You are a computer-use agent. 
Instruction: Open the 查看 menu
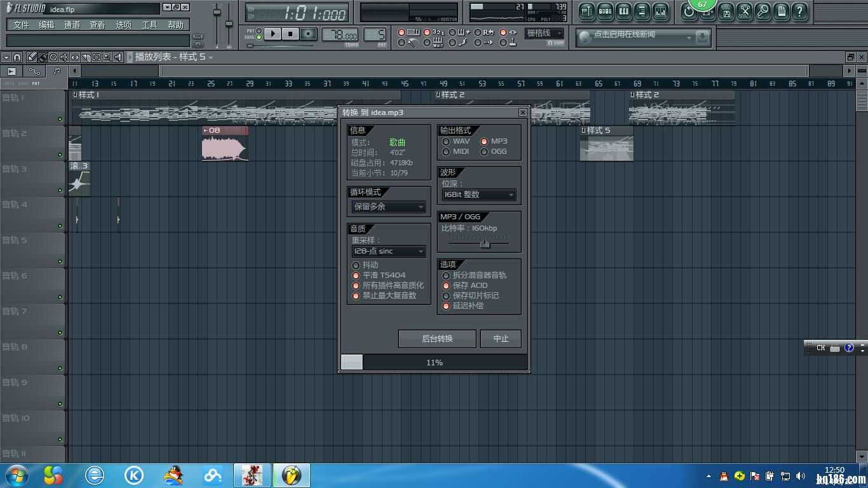click(97, 25)
